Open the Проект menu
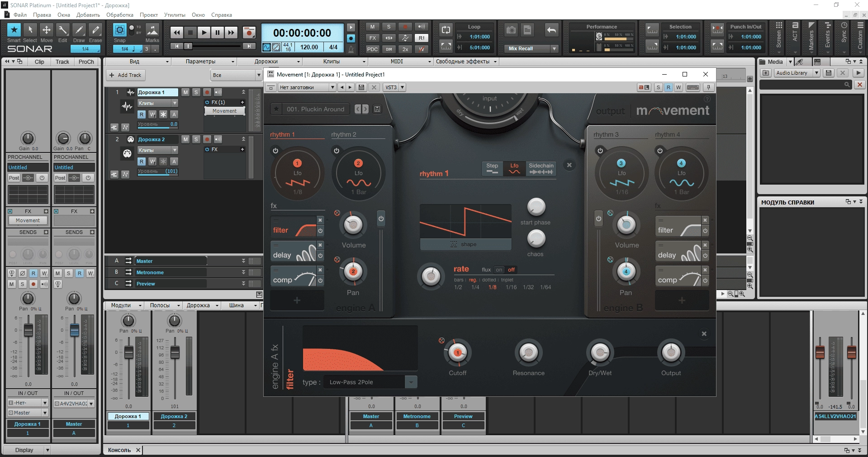Image resolution: width=868 pixels, height=457 pixels. pos(149,15)
